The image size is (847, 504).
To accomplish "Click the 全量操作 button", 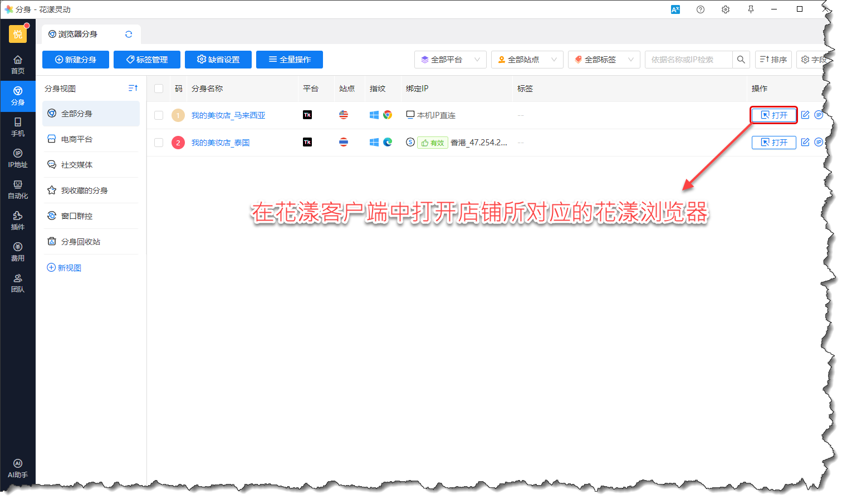I will [290, 60].
